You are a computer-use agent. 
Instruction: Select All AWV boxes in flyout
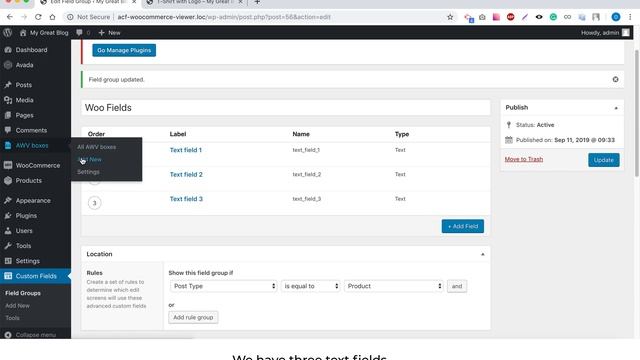96,147
